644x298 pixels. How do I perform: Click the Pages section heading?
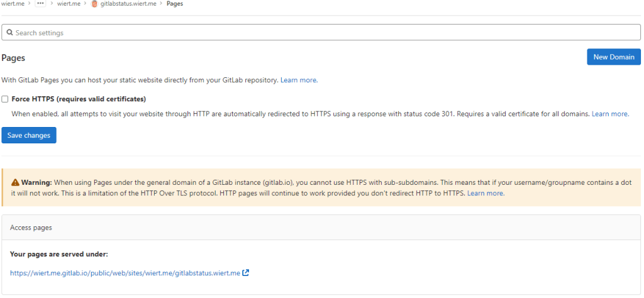point(13,57)
